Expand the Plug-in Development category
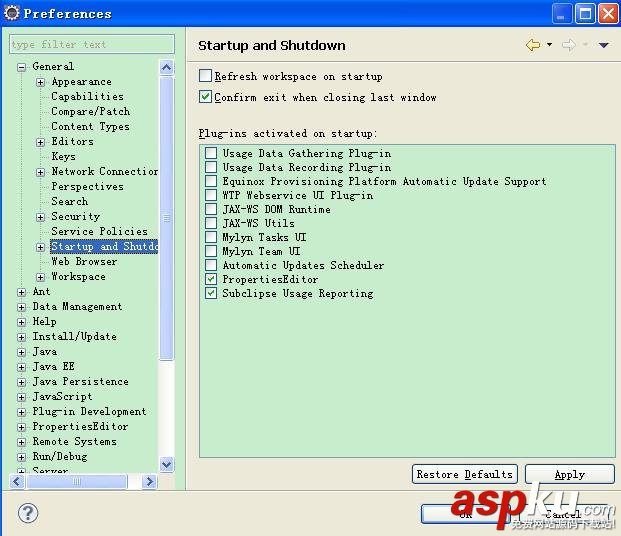621x536 pixels. (x=22, y=412)
